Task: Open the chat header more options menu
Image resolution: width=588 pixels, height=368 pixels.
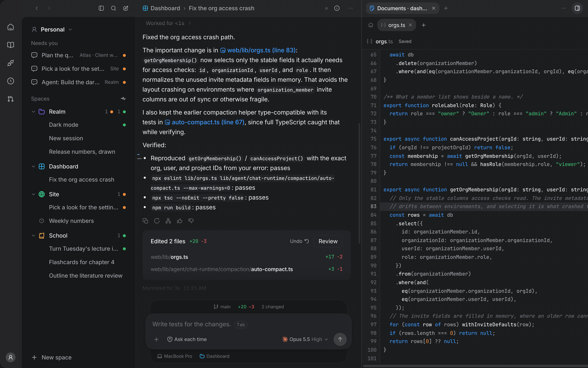Action: click(351, 8)
